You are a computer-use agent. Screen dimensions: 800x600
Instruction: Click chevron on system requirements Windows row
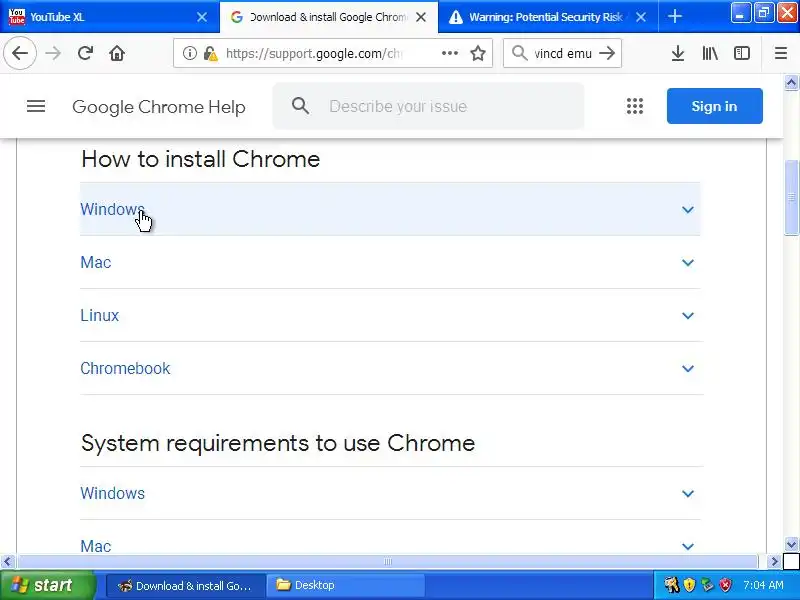click(x=688, y=494)
